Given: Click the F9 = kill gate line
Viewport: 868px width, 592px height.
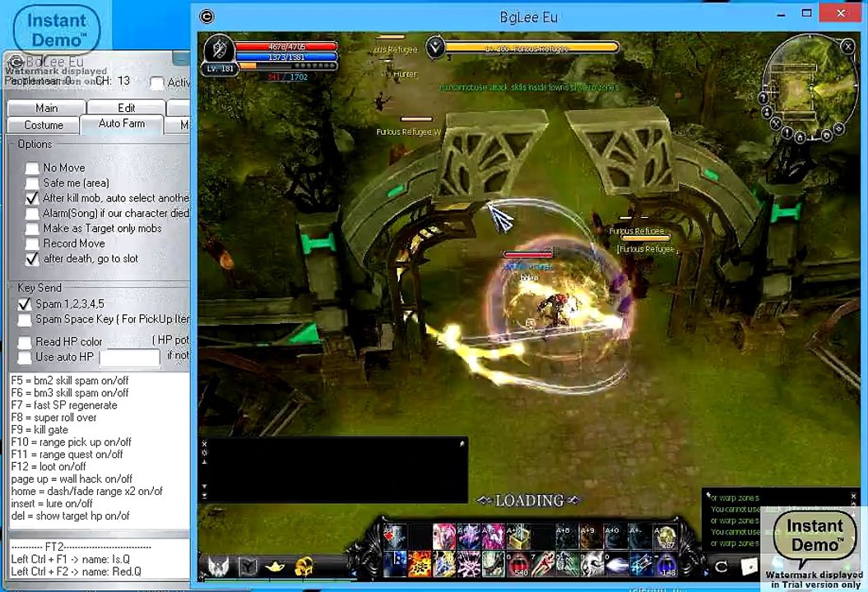Looking at the screenshot, I should coord(39,430).
